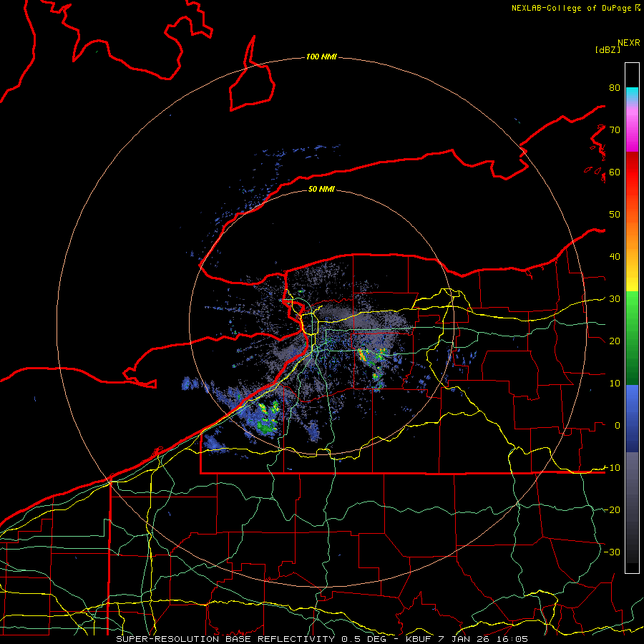644x644 pixels.
Task: Click the -20 value on the dBZ scale
Action: [x=612, y=509]
